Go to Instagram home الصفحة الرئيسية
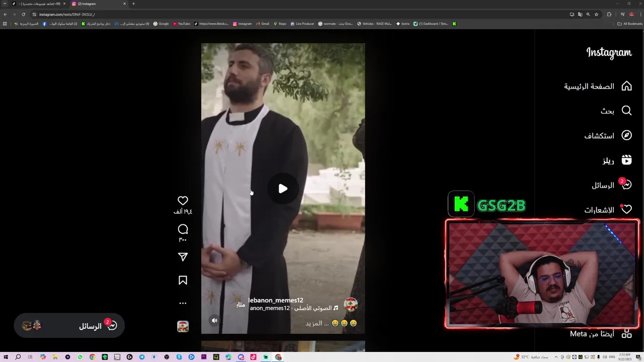The image size is (644, 362). coord(598,86)
